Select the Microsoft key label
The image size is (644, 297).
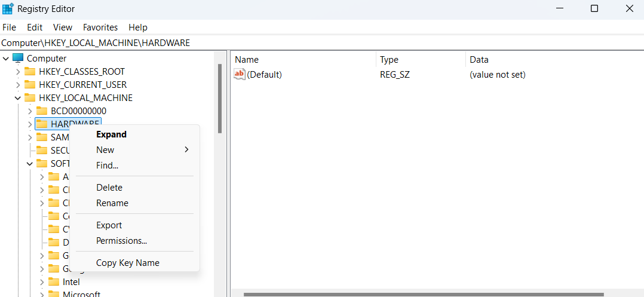pos(81,294)
